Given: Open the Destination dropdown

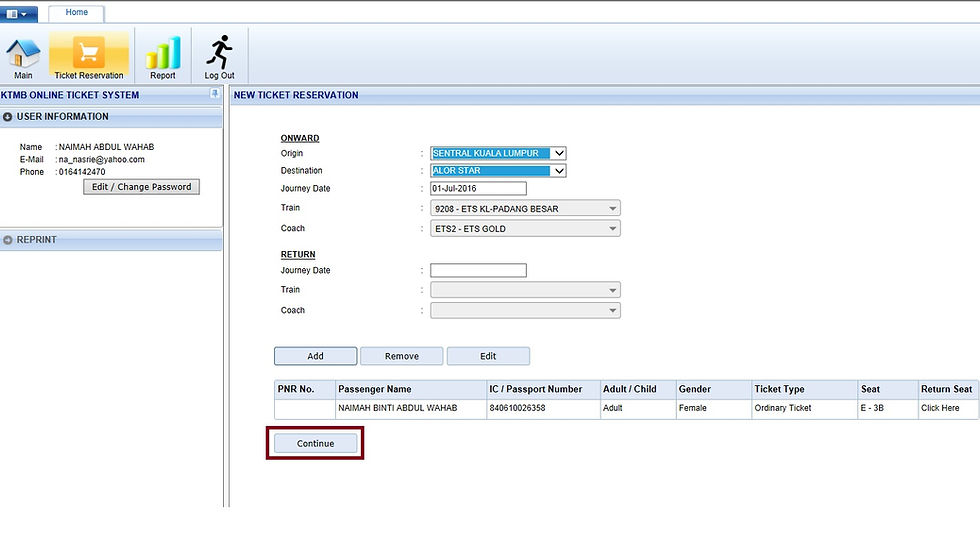Looking at the screenshot, I should [x=498, y=171].
